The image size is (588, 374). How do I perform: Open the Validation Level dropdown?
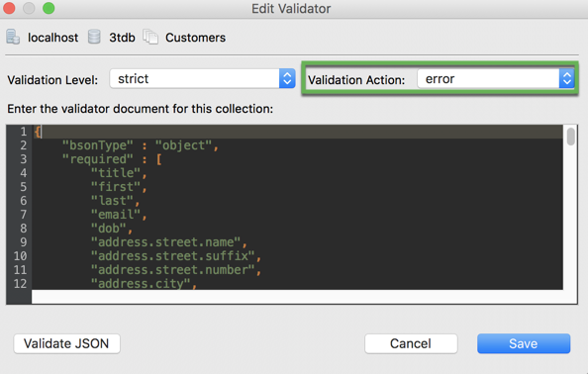tap(203, 79)
